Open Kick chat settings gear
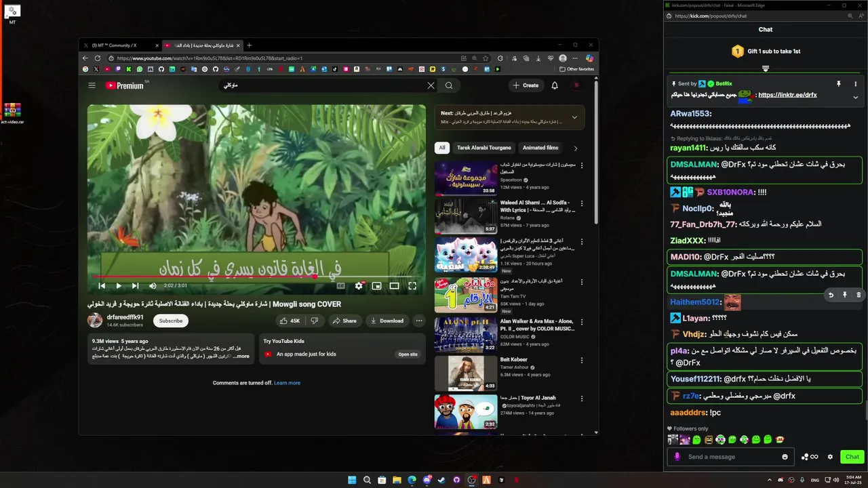Viewport: 868px width, 488px height. point(830,457)
